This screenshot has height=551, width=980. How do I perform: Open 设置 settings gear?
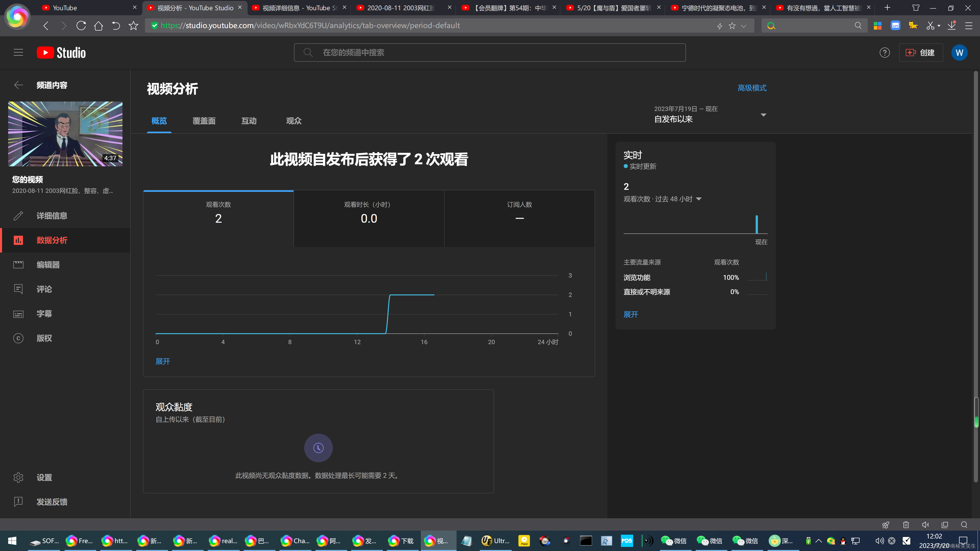click(x=18, y=477)
